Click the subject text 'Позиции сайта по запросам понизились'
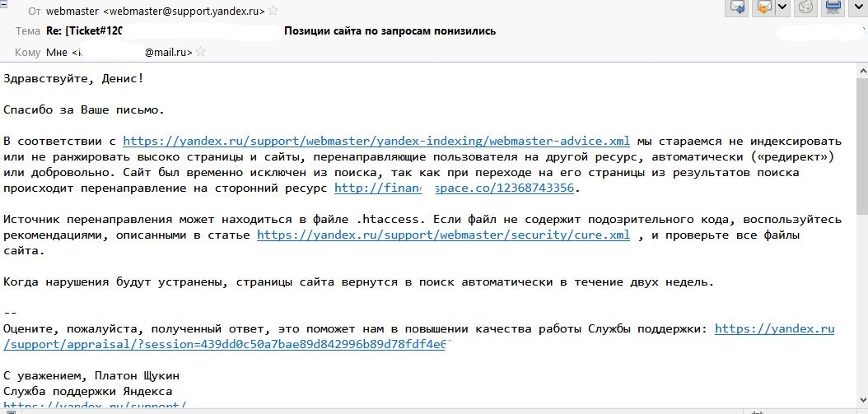Viewport: 868px width, 414px height. (390, 31)
